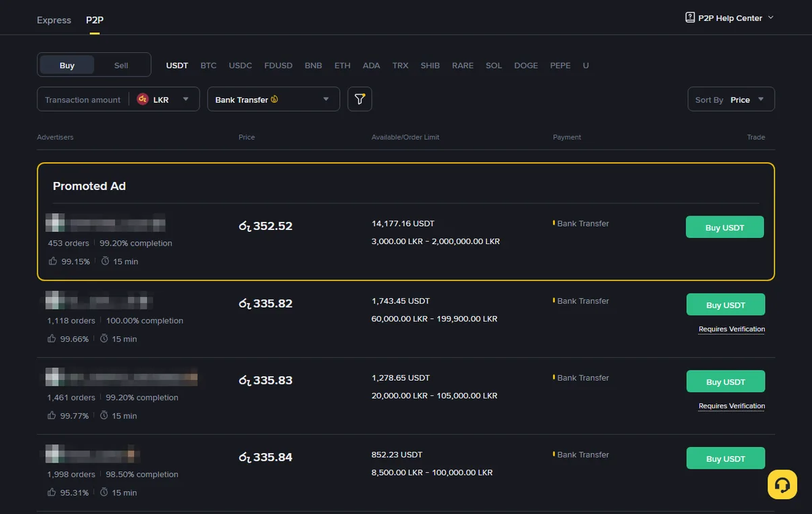Select the P2P tab
This screenshot has width=812, height=514.
pyautogui.click(x=95, y=20)
